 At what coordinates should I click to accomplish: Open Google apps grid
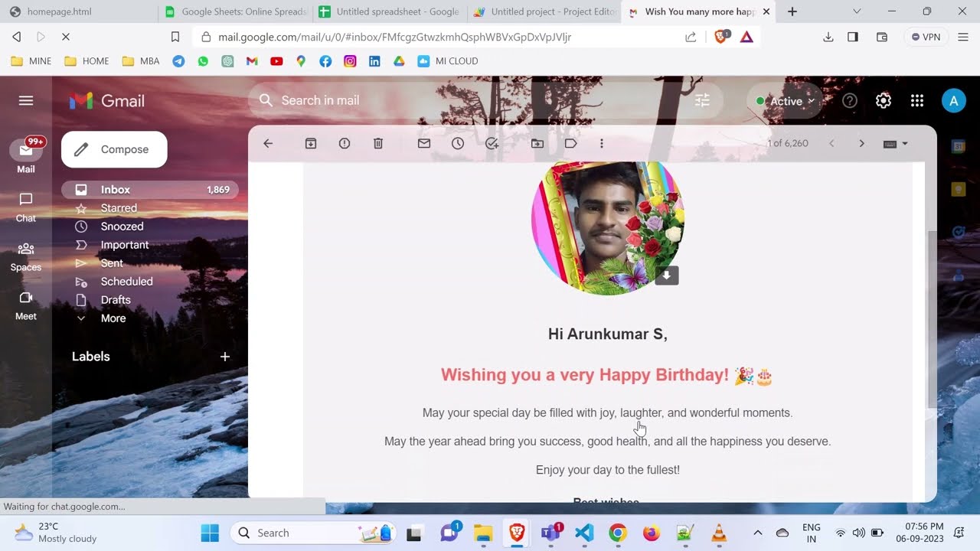coord(917,100)
